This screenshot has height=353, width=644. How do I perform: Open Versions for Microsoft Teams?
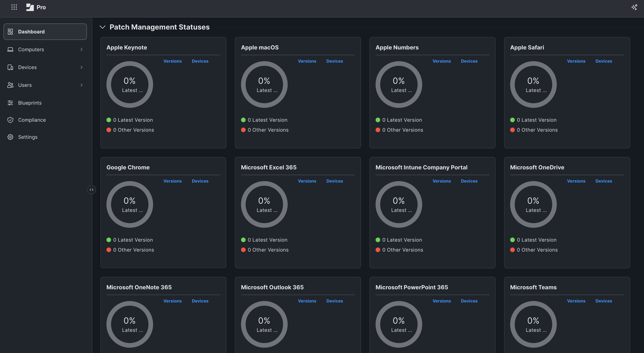point(576,301)
